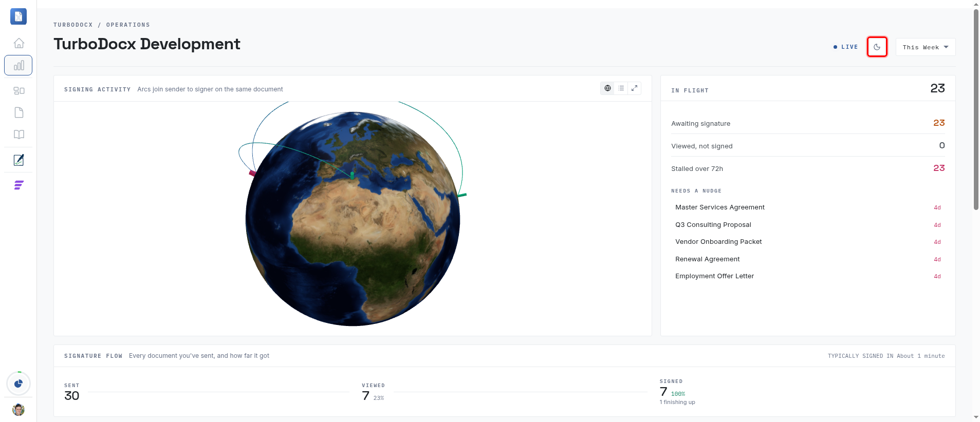This screenshot has height=422, width=980.
Task: Toggle dark mode with the moon icon
Action: click(x=877, y=47)
